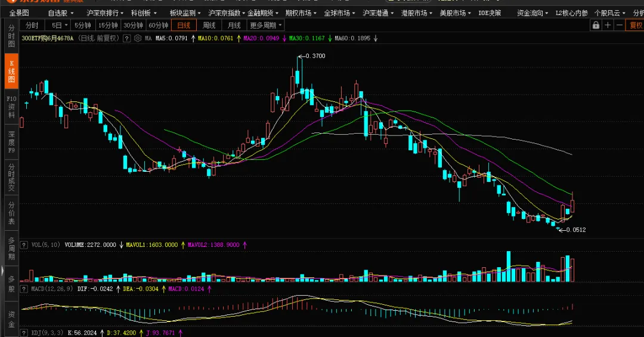Click the 300ETF购6月4678A title
The width and height of the screenshot is (644, 337).
48,38
